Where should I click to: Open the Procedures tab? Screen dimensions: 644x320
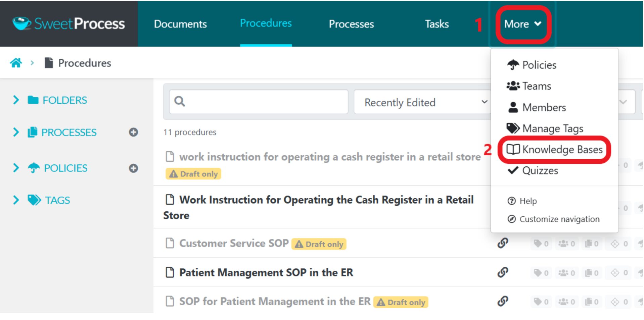click(266, 23)
